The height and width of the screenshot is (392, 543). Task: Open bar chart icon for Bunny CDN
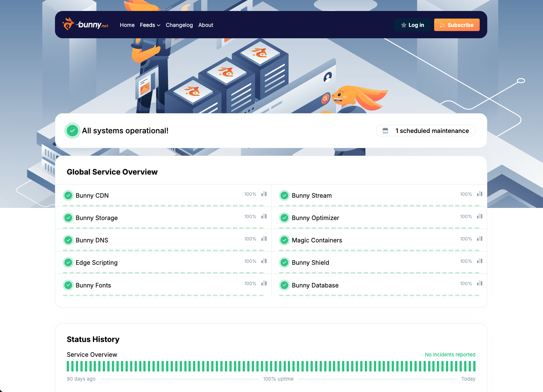tap(264, 194)
